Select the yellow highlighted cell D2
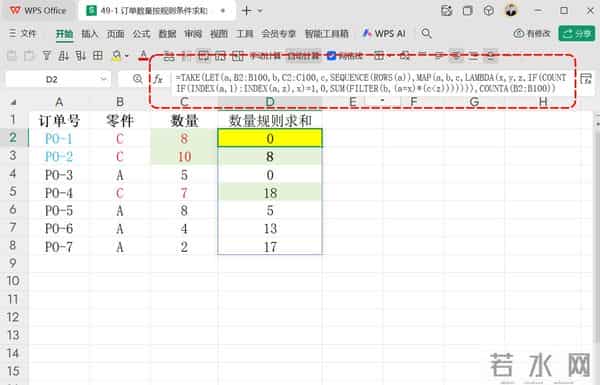 tap(270, 139)
